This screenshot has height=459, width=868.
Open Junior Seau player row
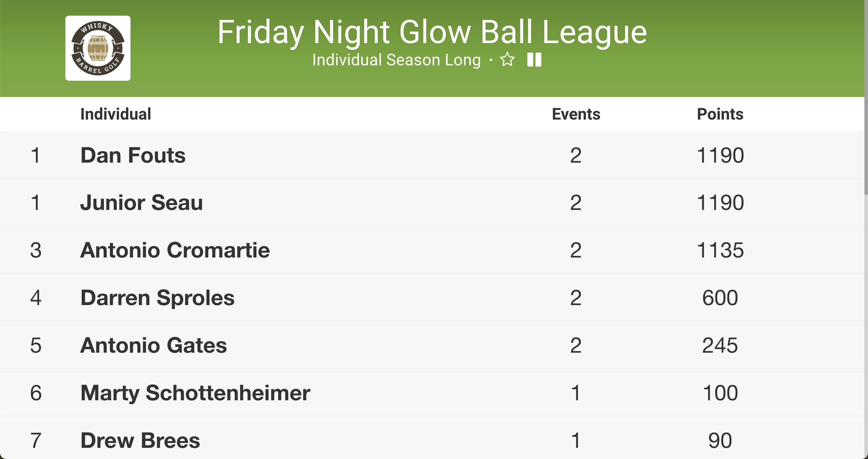click(432, 202)
